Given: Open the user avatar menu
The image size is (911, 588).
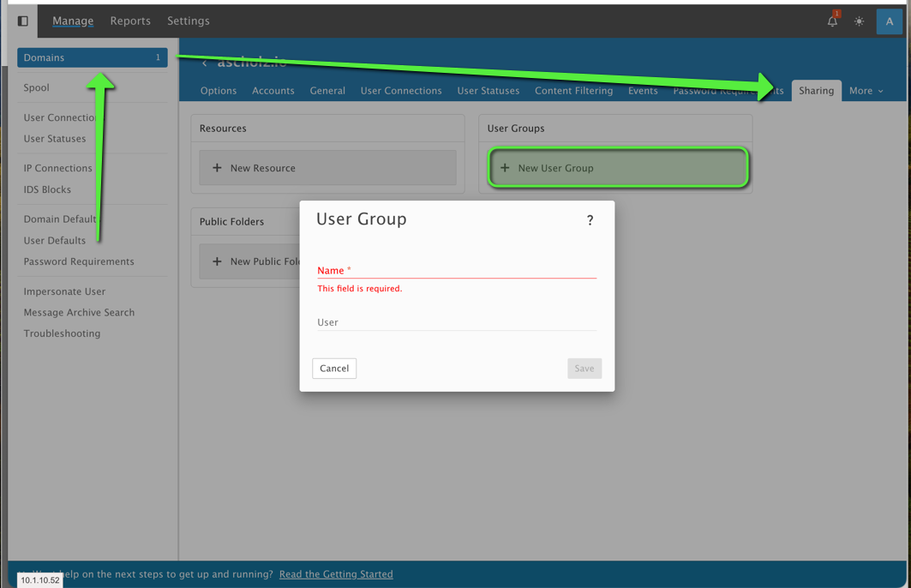Looking at the screenshot, I should [x=889, y=21].
